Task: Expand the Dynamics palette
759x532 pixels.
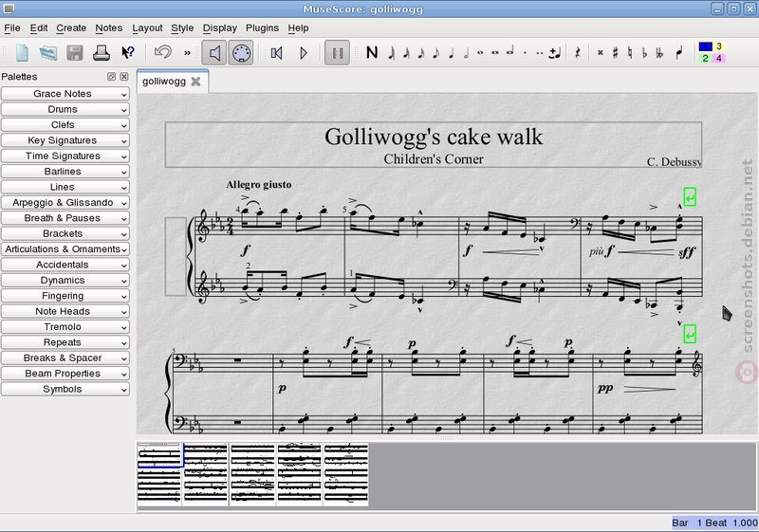Action: pyautogui.click(x=65, y=280)
